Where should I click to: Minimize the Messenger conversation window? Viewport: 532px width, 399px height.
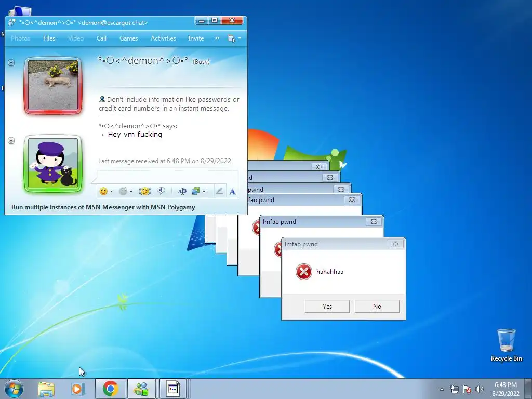(x=202, y=21)
